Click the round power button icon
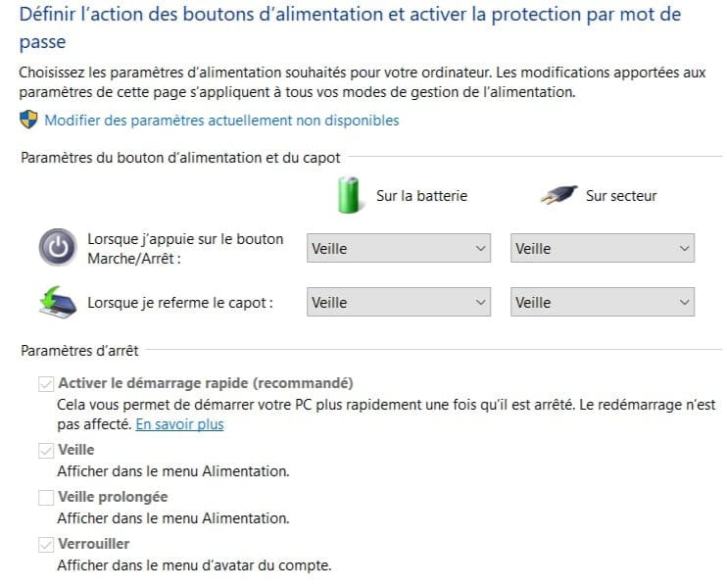 58,248
